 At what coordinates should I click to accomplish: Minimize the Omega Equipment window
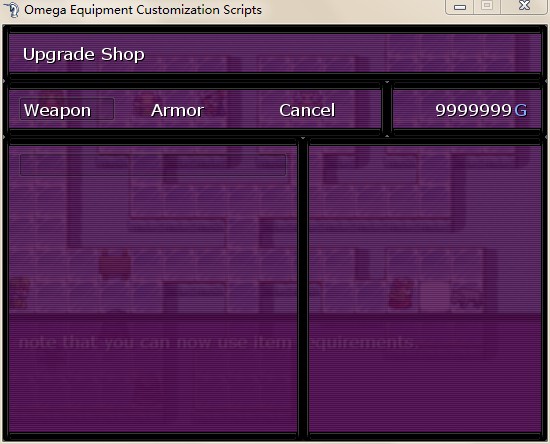(460, 6)
